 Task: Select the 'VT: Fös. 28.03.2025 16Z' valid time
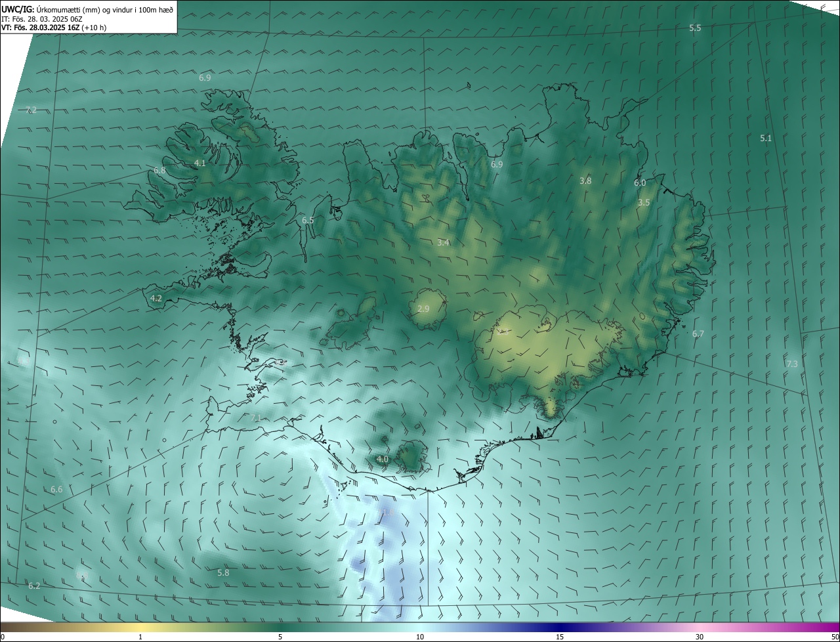[x=41, y=28]
